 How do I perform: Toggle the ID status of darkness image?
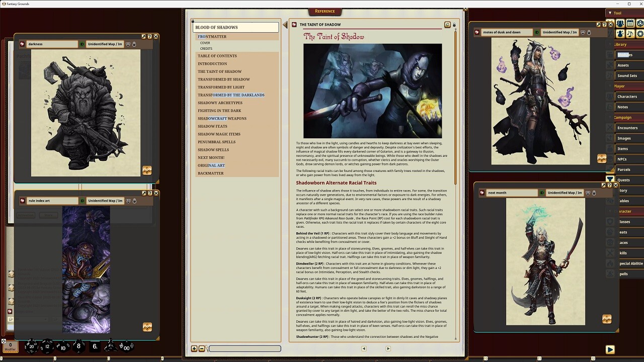82,44
